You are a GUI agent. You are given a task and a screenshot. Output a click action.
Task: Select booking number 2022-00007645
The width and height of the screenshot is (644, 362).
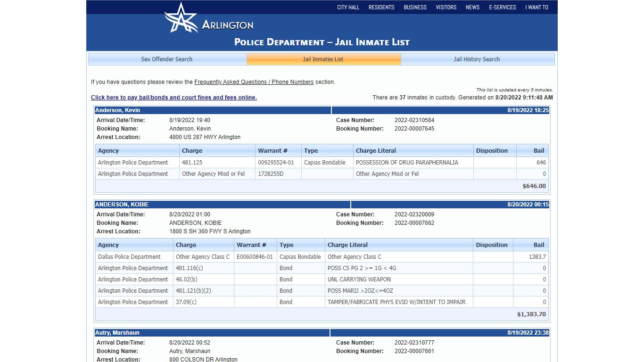414,129
